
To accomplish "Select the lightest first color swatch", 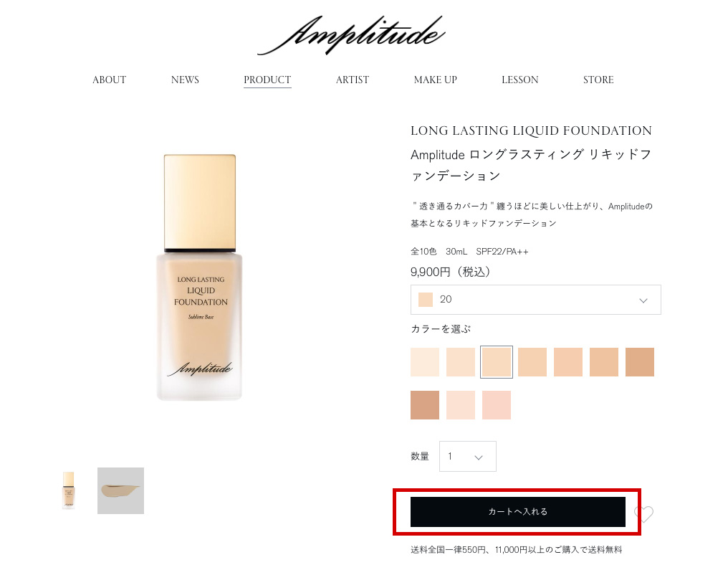I will (425, 362).
